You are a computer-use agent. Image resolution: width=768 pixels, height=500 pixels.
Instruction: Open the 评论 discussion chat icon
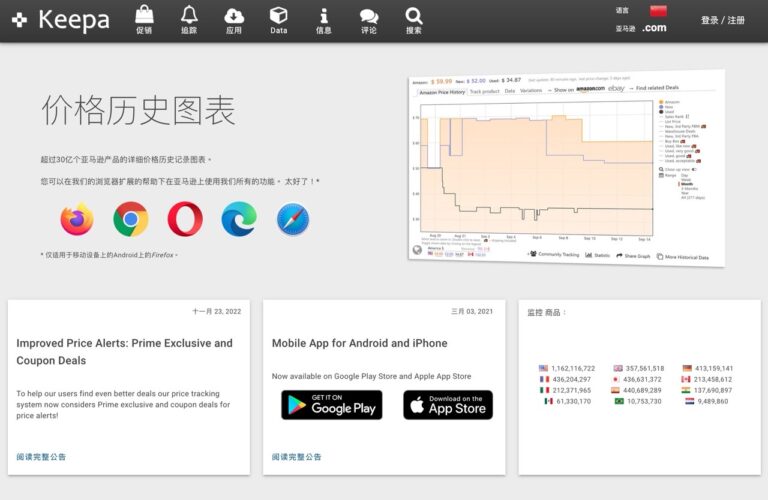369,19
